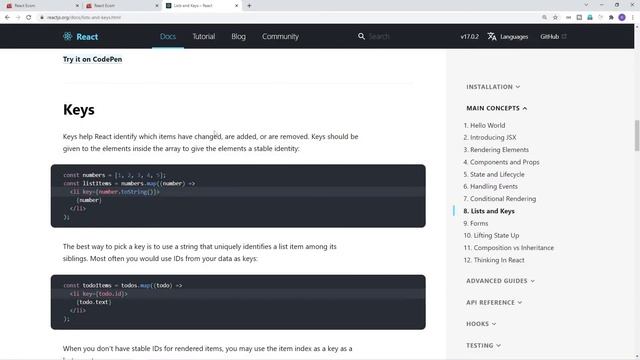Select 8. Lists and Keys in sidebar
The height and width of the screenshot is (360, 640).
(x=489, y=211)
